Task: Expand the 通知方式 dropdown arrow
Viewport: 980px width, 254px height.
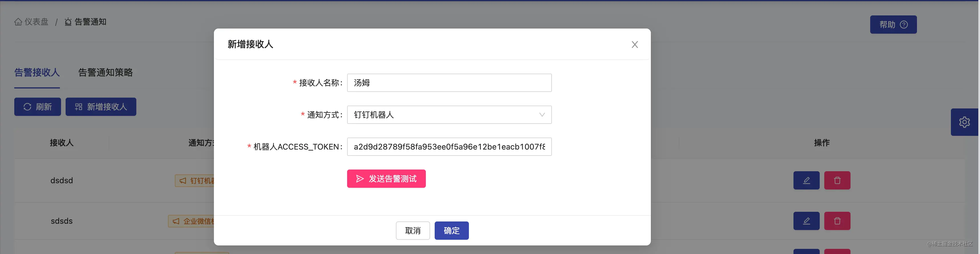Action: pos(542,115)
